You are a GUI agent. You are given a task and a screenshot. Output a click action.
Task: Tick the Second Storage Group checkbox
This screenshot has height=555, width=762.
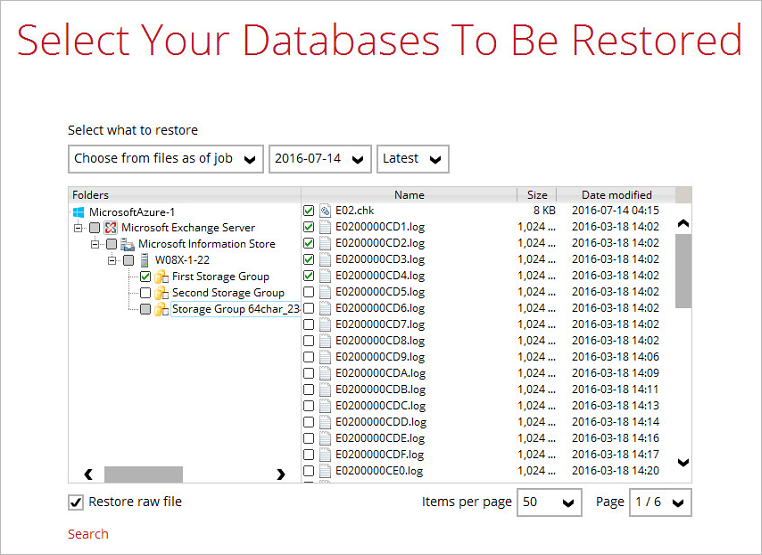pyautogui.click(x=145, y=293)
